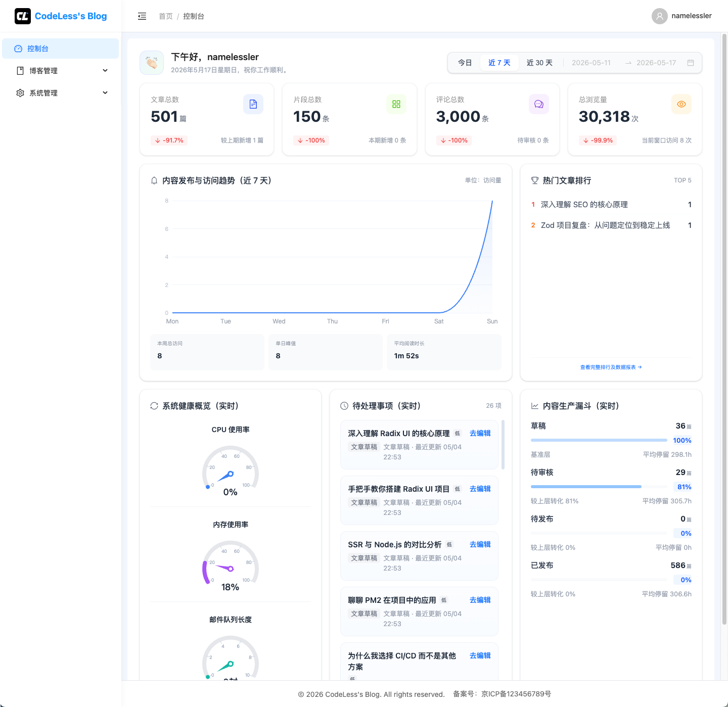728x707 pixels.
Task: Click the 本周总访问 stat box
Action: (207, 352)
